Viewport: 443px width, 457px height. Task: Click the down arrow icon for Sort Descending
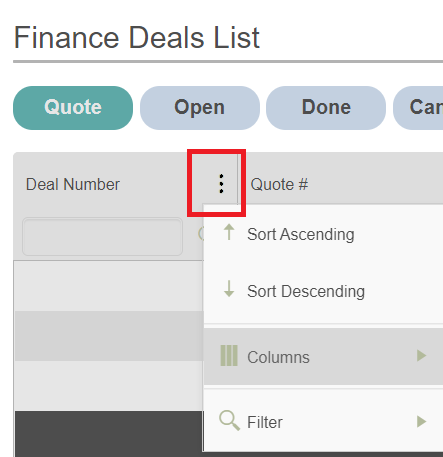[229, 289]
